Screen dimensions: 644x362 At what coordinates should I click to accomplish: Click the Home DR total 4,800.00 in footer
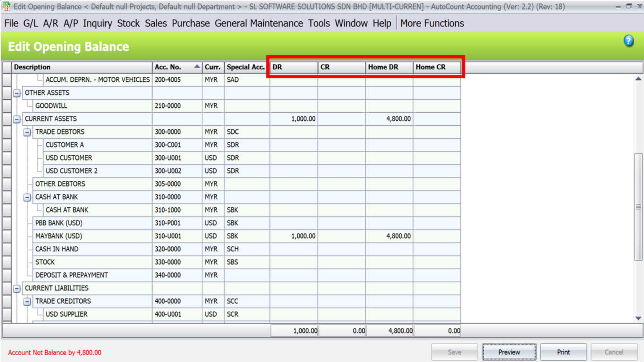[x=389, y=331]
